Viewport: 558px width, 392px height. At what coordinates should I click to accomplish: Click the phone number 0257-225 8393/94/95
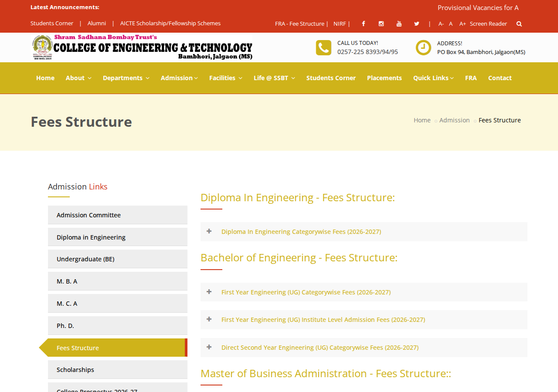point(367,52)
